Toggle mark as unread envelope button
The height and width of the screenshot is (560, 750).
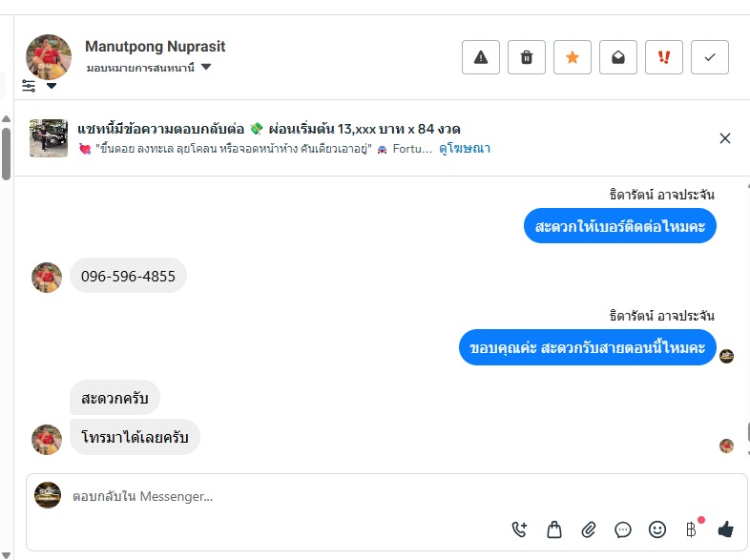point(618,57)
